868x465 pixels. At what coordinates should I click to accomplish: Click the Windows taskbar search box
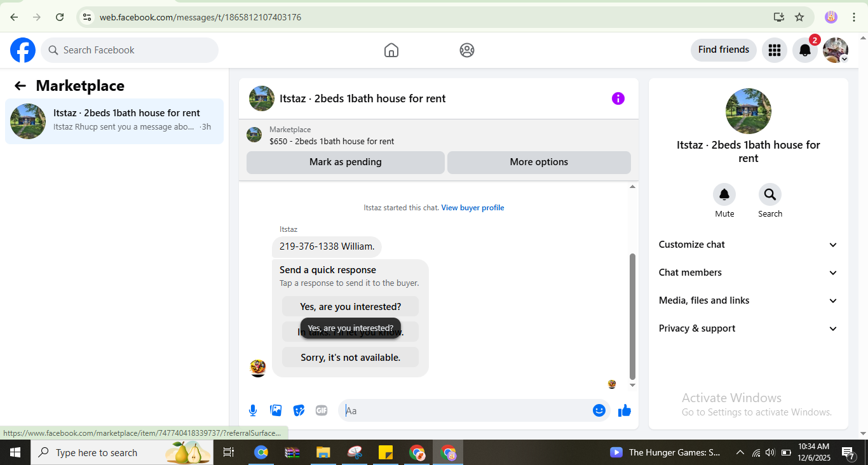coord(122,452)
